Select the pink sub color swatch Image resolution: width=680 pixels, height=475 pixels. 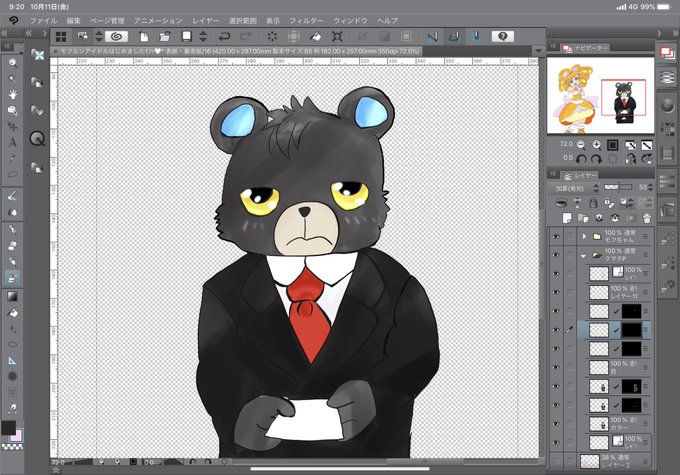click(x=17, y=436)
